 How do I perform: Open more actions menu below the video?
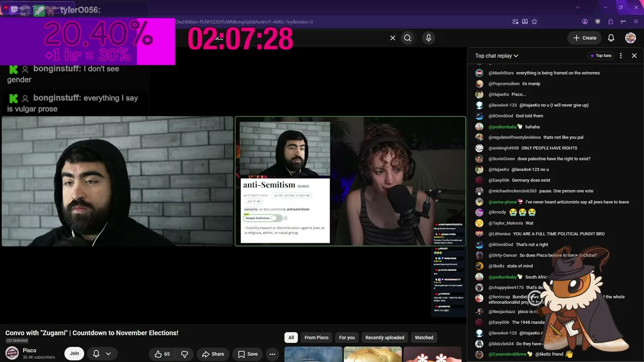pos(272,354)
